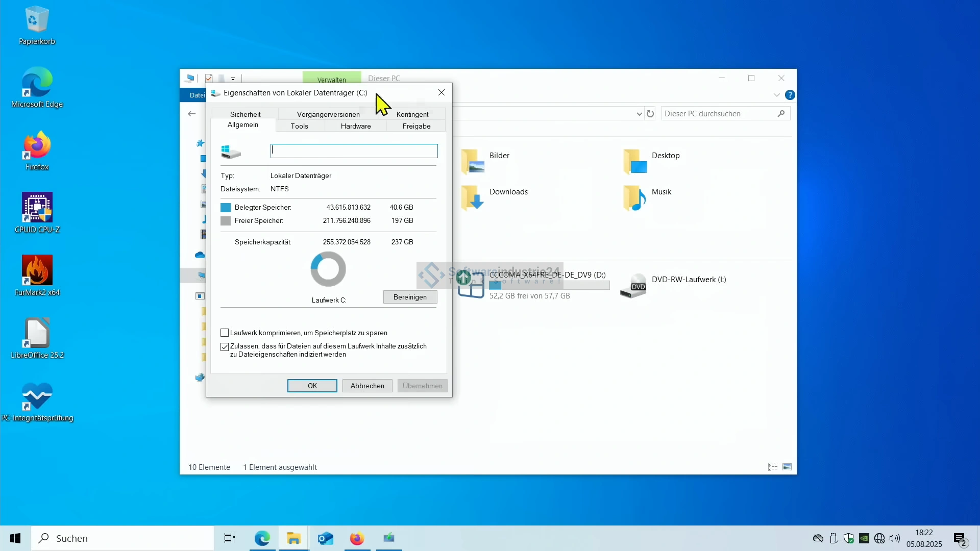Open CPUID CPU-Z desktop shortcut

37,208
